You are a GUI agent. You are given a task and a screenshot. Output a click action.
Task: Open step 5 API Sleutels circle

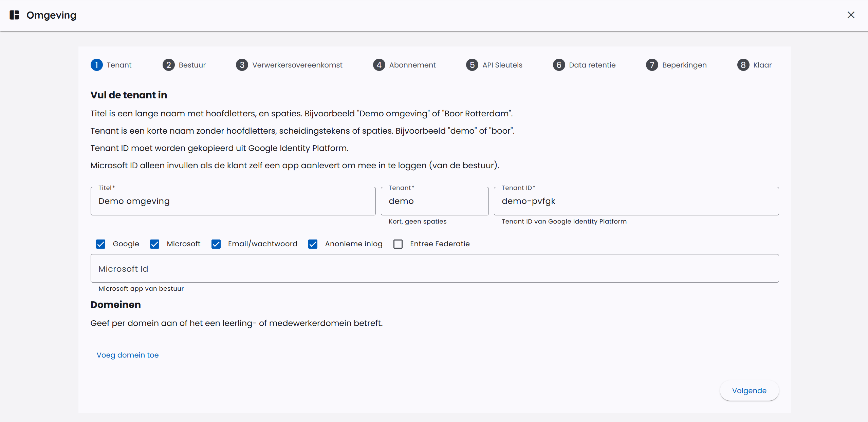[472, 65]
